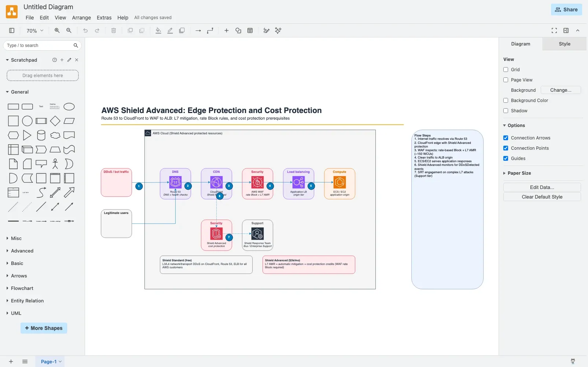Click the line color pencil icon
This screenshot has height=367, width=588.
tap(170, 31)
